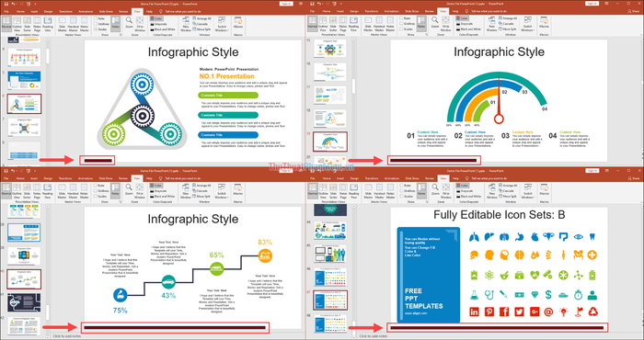Select slide 45 thumbnail in bottom-right window

point(330,254)
